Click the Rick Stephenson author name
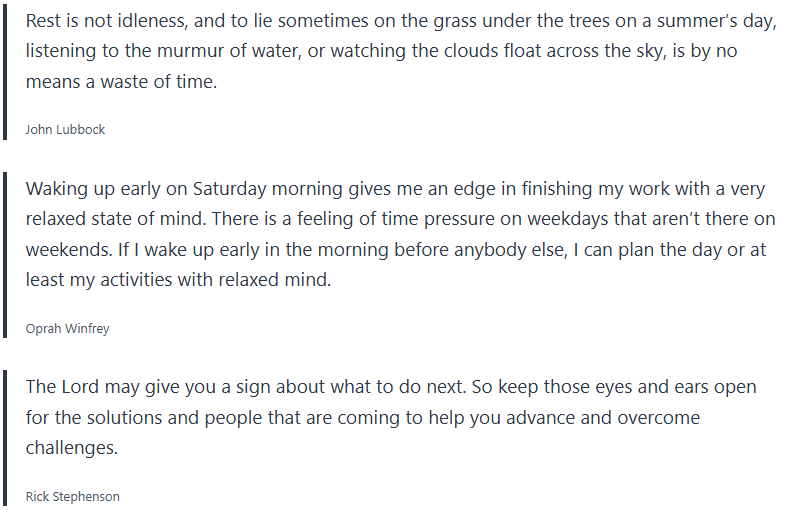Image resolution: width=807 pixels, height=512 pixels. (72, 496)
